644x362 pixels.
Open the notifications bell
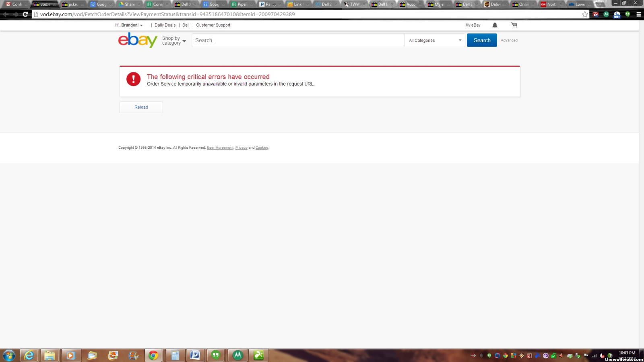[x=495, y=25]
